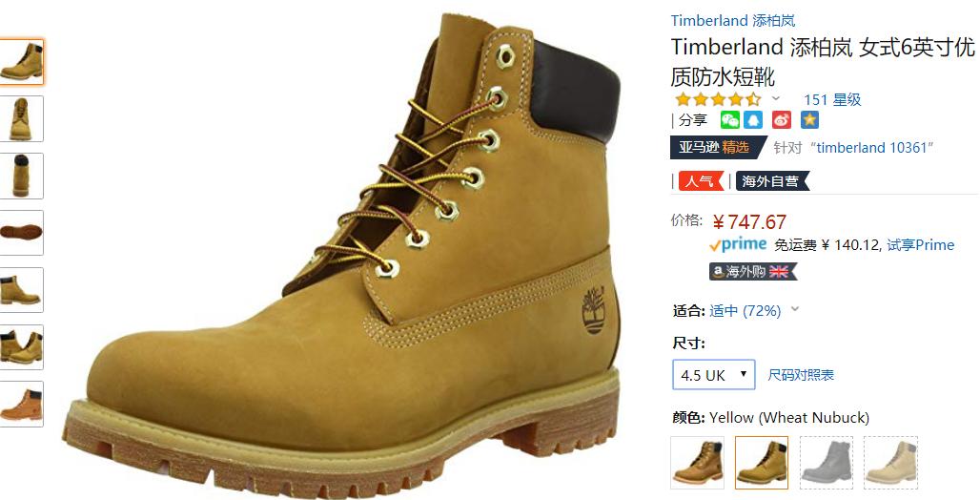Share via the QQ penguin icon

(x=753, y=119)
